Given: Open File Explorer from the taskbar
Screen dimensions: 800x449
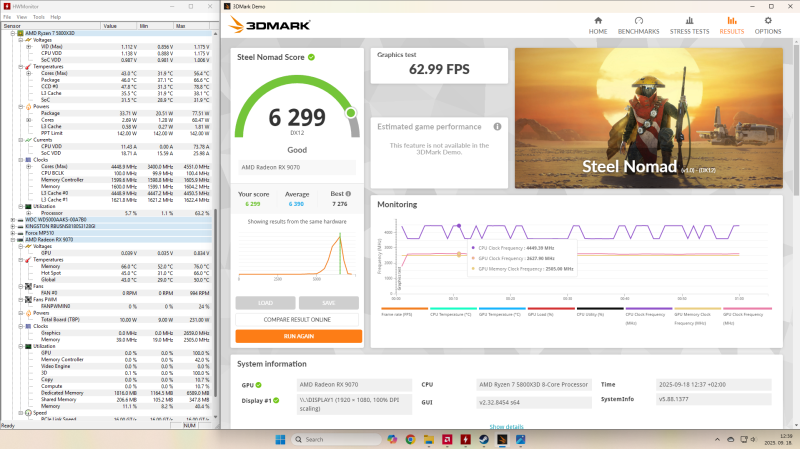Looking at the screenshot, I should (x=429, y=439).
